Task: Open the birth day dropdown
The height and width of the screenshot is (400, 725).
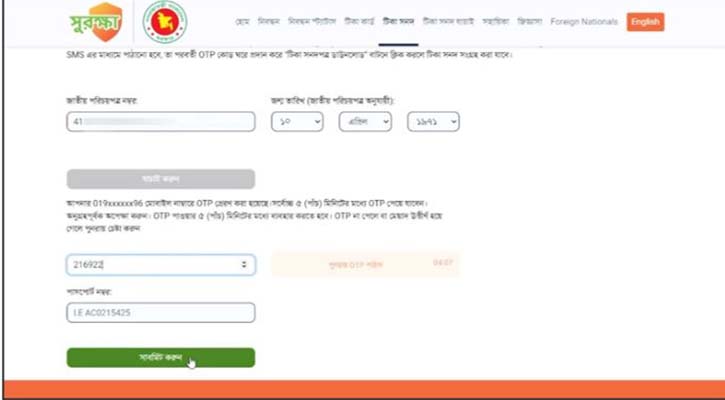Action: point(297,122)
